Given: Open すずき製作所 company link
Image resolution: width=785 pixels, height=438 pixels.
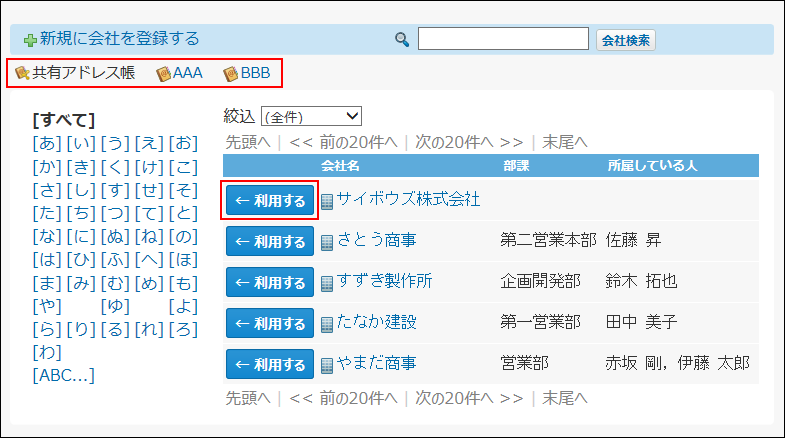Looking at the screenshot, I should (x=384, y=281).
